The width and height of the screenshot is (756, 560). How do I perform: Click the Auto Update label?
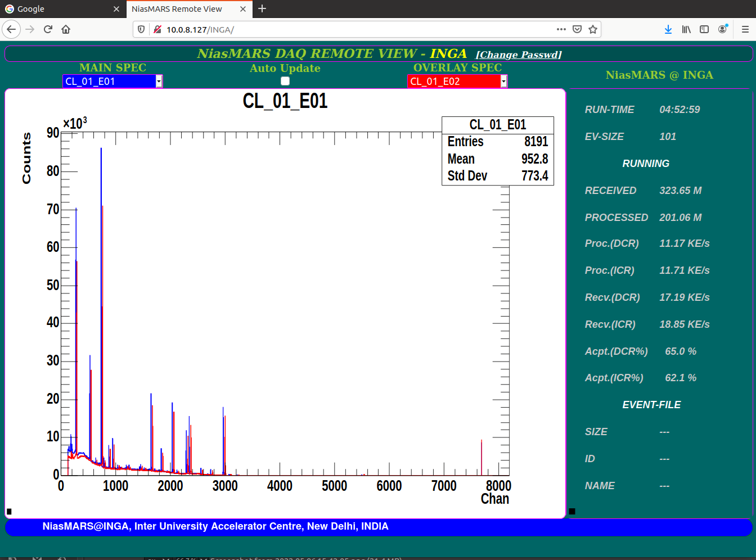point(285,68)
